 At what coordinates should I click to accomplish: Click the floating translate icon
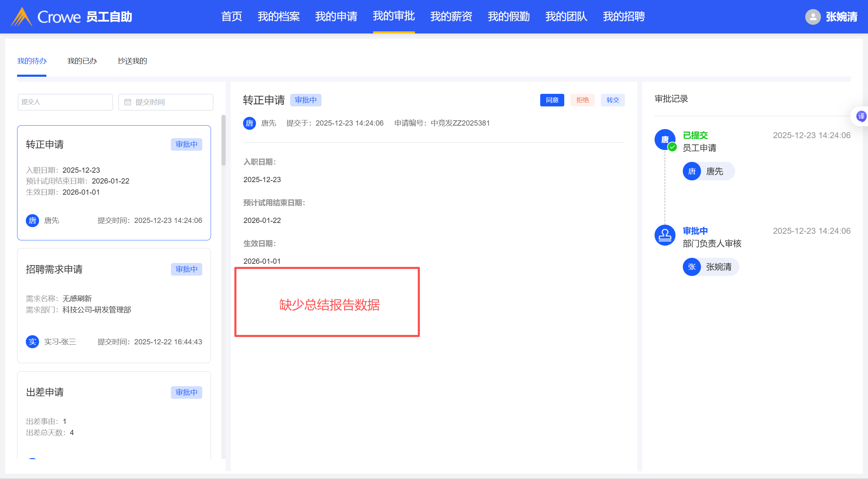click(x=861, y=116)
